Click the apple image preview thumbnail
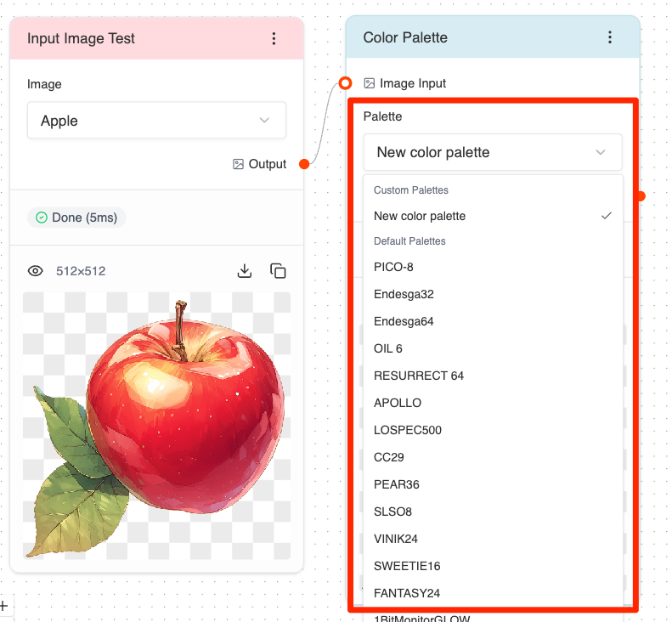 157,426
